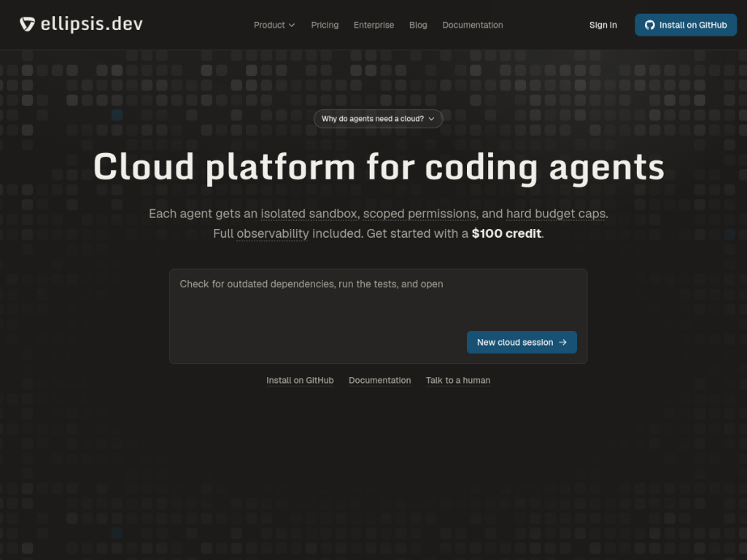Click the GitHub octocat icon in header button
This screenshot has width=747, height=560.
649,26
